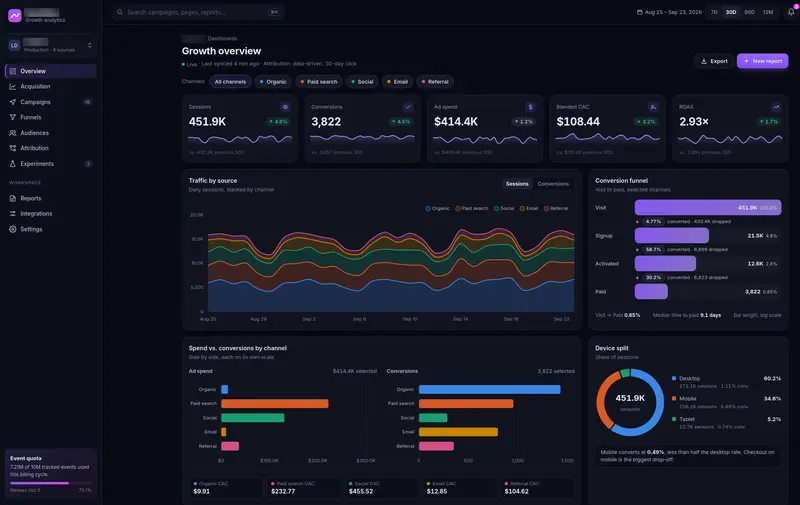The height and width of the screenshot is (505, 800).
Task: Click the Organic CAC $9.91 tile
Action: [x=225, y=488]
